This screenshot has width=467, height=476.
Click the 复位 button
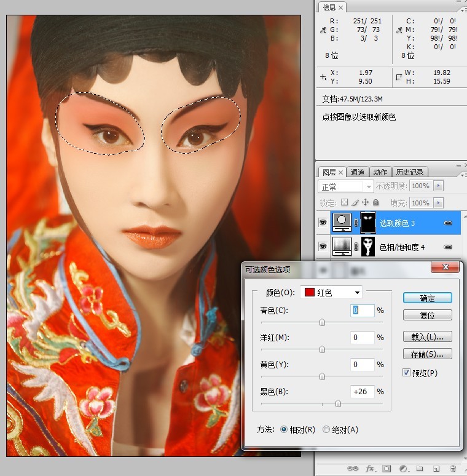[427, 315]
